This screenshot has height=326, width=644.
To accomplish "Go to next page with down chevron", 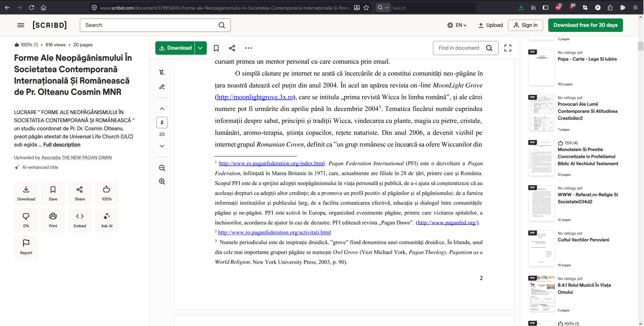I will click(x=162, y=146).
